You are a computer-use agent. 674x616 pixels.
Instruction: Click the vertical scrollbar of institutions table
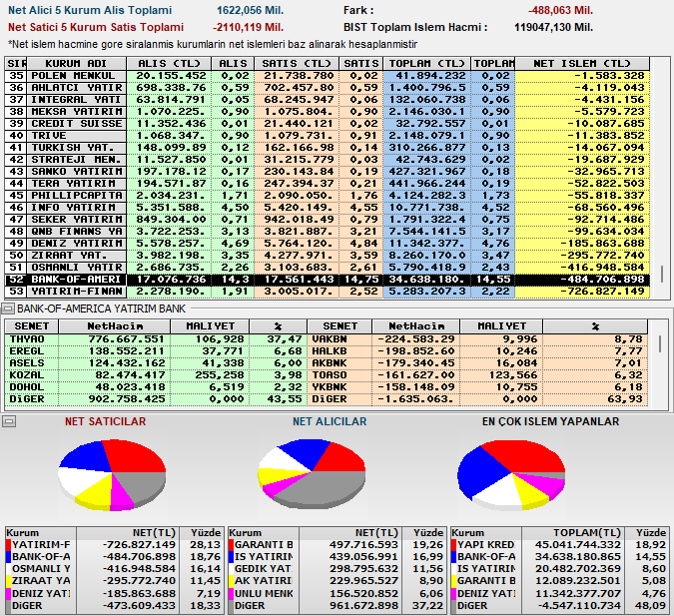coord(662,274)
